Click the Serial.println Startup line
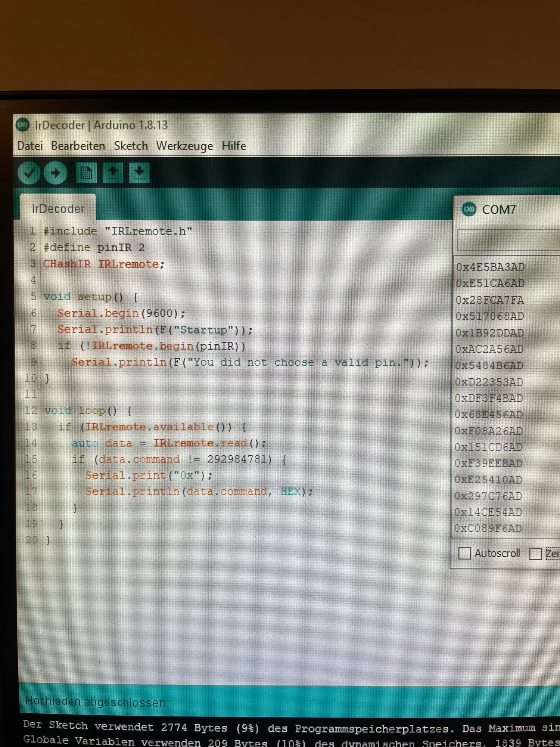The image size is (560, 747). 155,329
